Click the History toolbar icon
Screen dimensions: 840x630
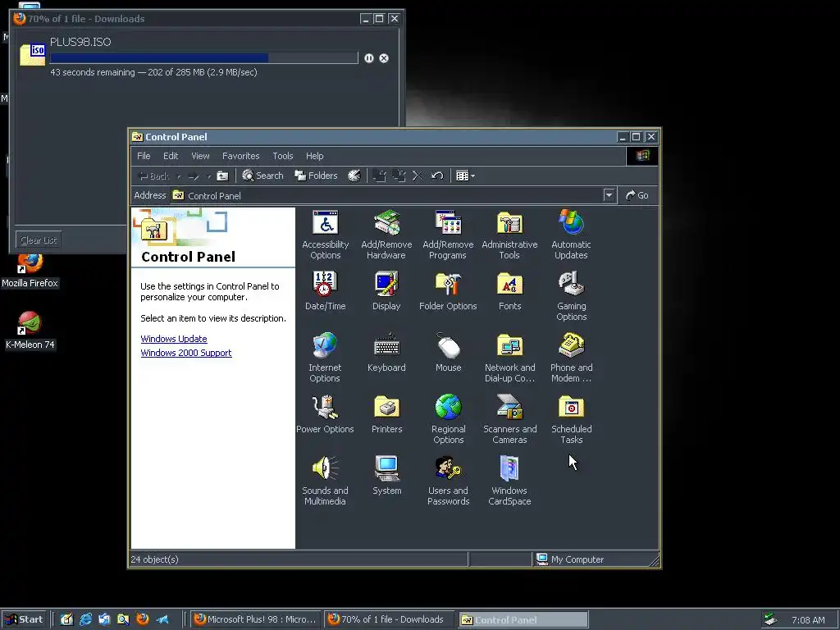[x=354, y=176]
